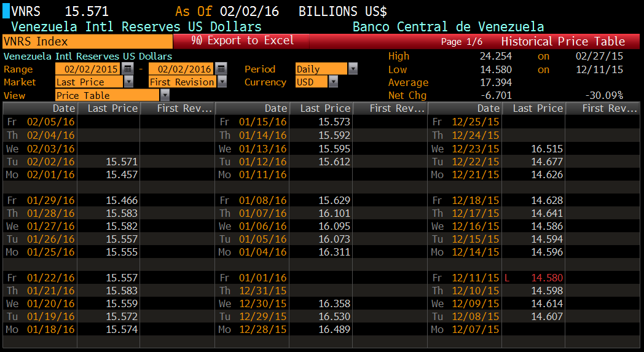The image size is (644, 352).
Task: Click the value 15.557 for 01/22/16
Action: [x=122, y=278]
